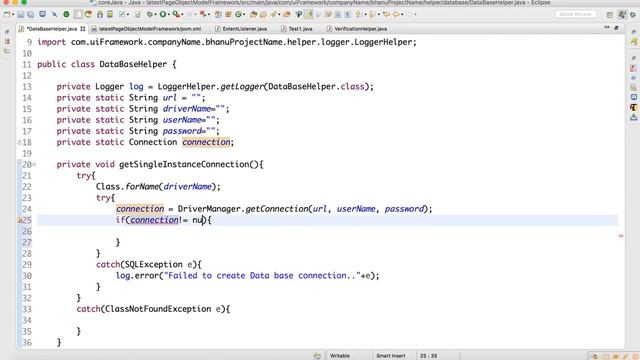Click the Java perspective icon
Viewport: 640px width, 360px height.
(622, 15)
